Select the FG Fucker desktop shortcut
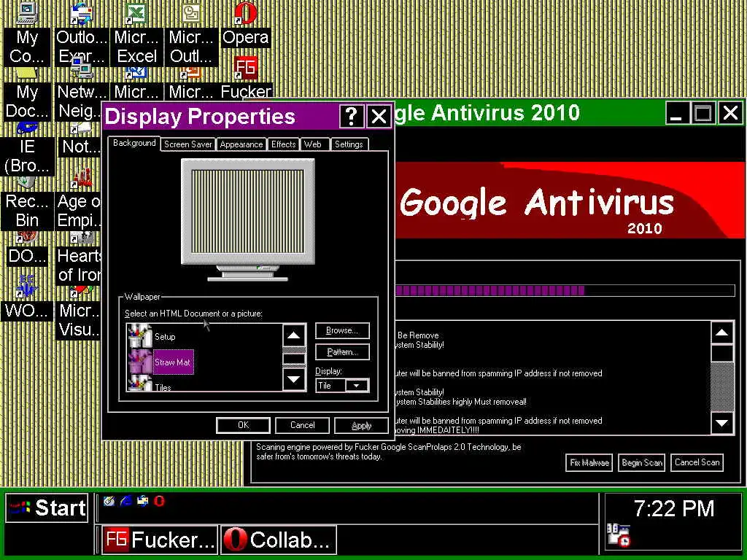 [x=246, y=79]
